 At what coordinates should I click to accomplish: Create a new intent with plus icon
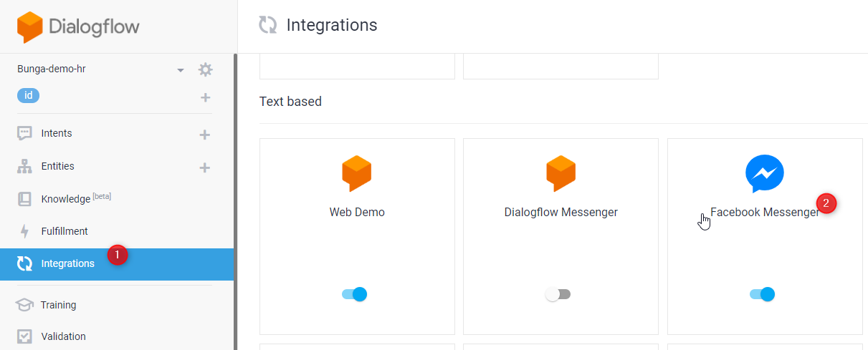[x=205, y=135]
